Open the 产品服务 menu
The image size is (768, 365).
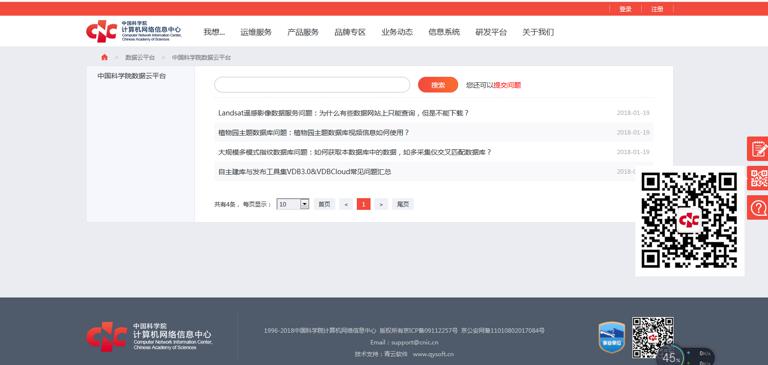click(303, 32)
